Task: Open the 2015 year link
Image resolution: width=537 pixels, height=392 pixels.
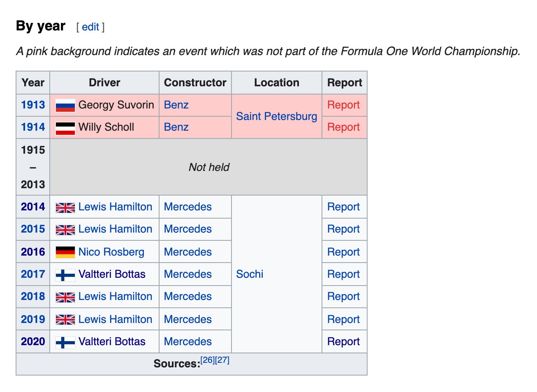Action: tap(33, 229)
